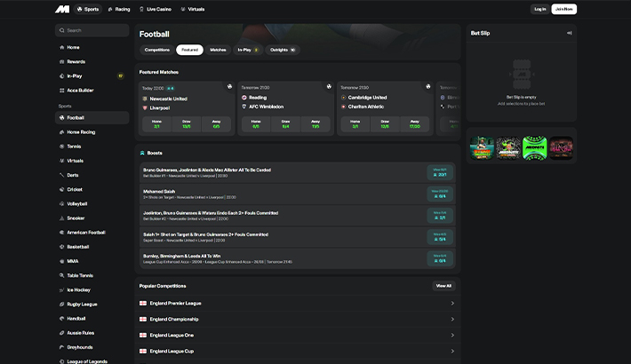This screenshot has height=364, width=631.
Task: Expand England League One competition
Action: point(298,335)
